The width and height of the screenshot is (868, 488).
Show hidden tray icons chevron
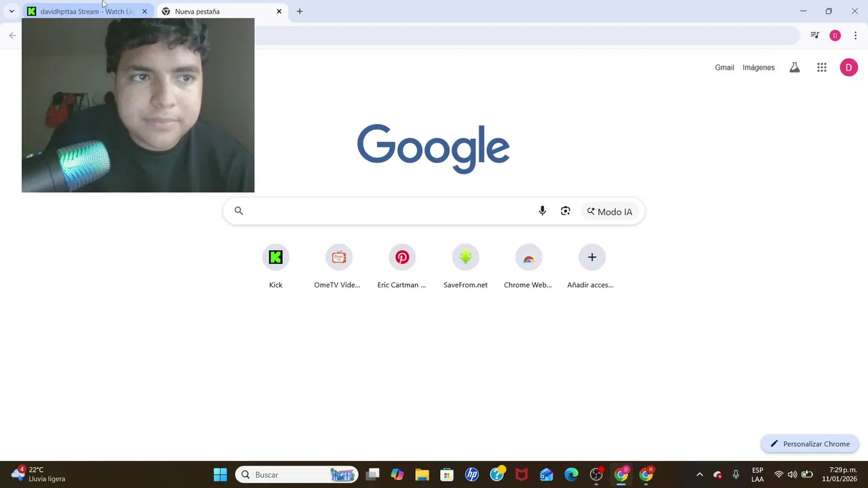(x=700, y=474)
